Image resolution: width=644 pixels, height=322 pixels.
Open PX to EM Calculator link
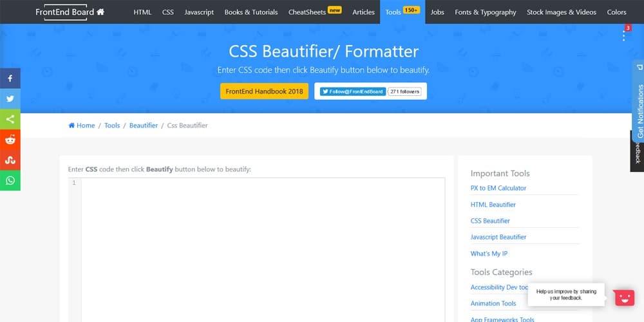(x=498, y=188)
